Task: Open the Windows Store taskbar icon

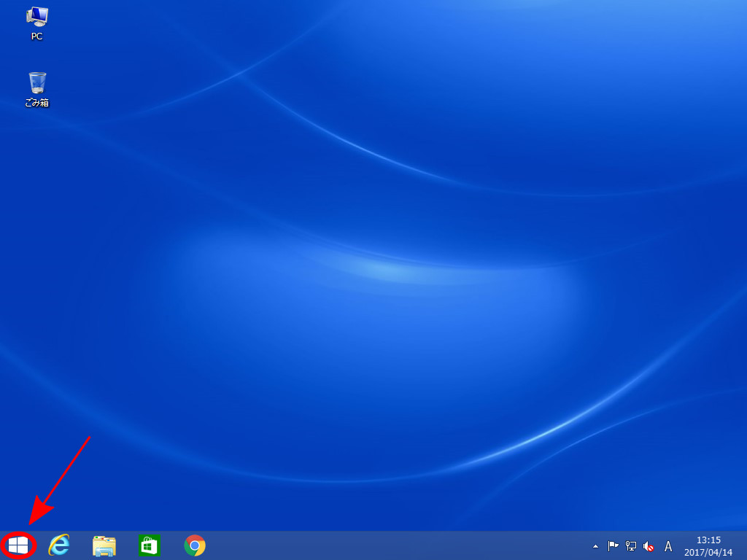Action: (x=149, y=545)
